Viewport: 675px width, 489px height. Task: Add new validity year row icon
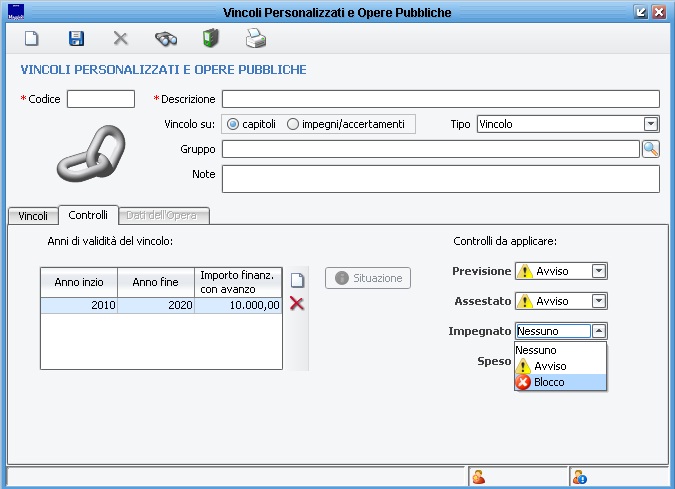point(297,280)
